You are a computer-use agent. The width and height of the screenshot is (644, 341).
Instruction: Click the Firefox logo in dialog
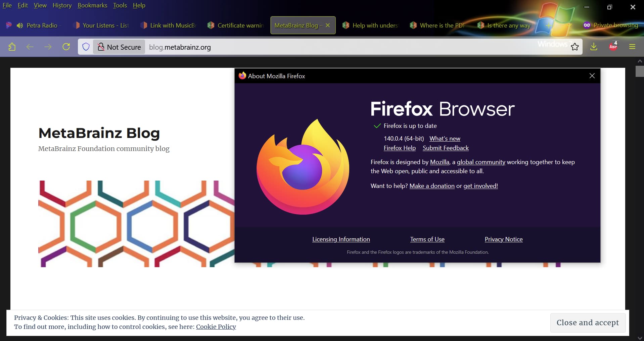303,167
